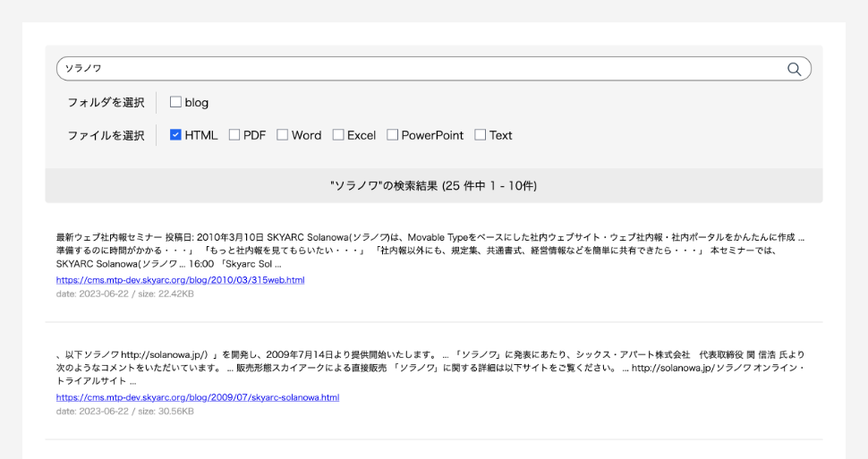Open the 315web.html blog result link

180,280
